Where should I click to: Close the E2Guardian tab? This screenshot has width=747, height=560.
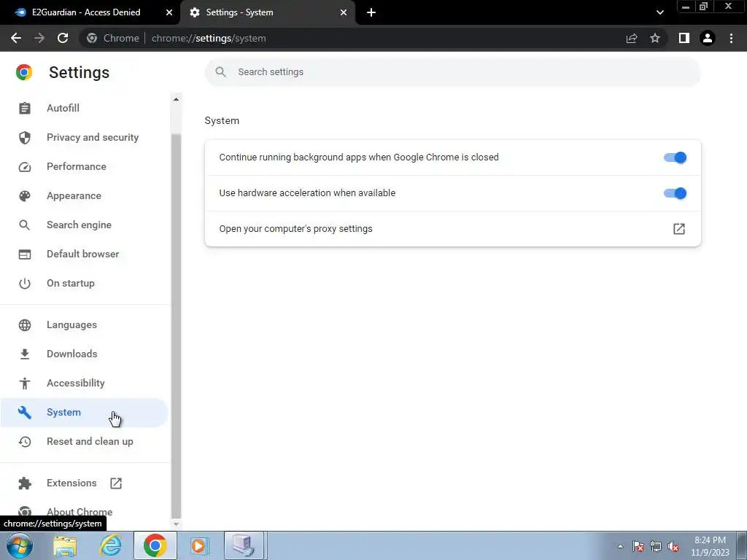coord(169,12)
